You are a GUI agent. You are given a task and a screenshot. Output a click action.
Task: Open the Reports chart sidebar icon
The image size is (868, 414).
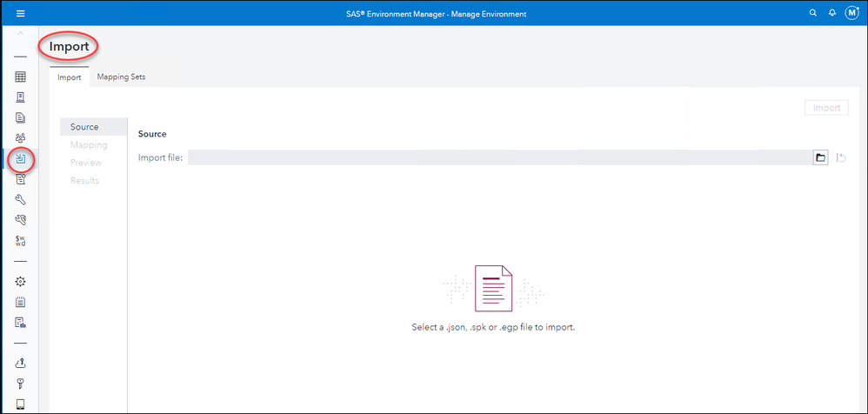[x=21, y=323]
